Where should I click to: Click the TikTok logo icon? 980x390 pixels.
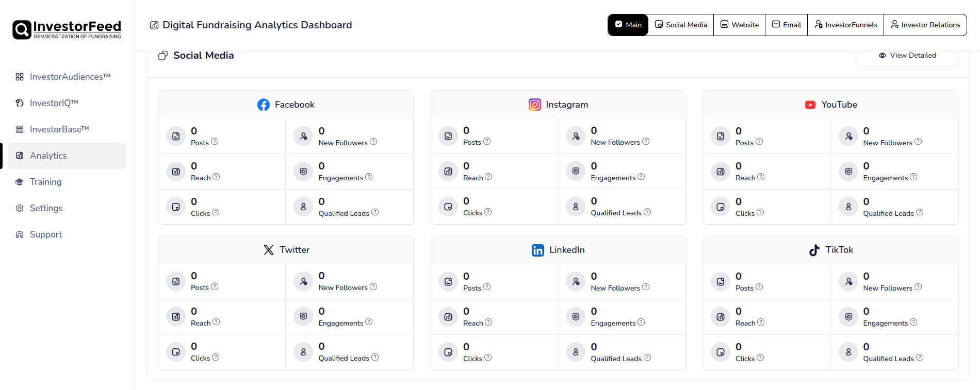[x=814, y=250]
